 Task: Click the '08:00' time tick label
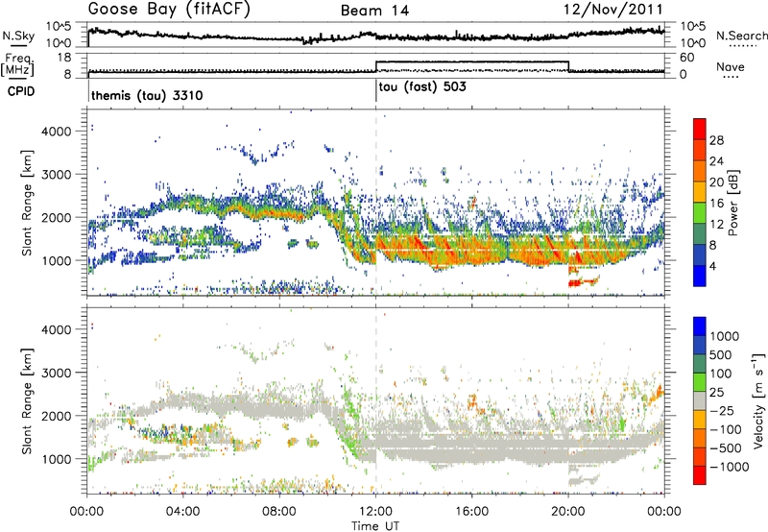click(x=279, y=512)
